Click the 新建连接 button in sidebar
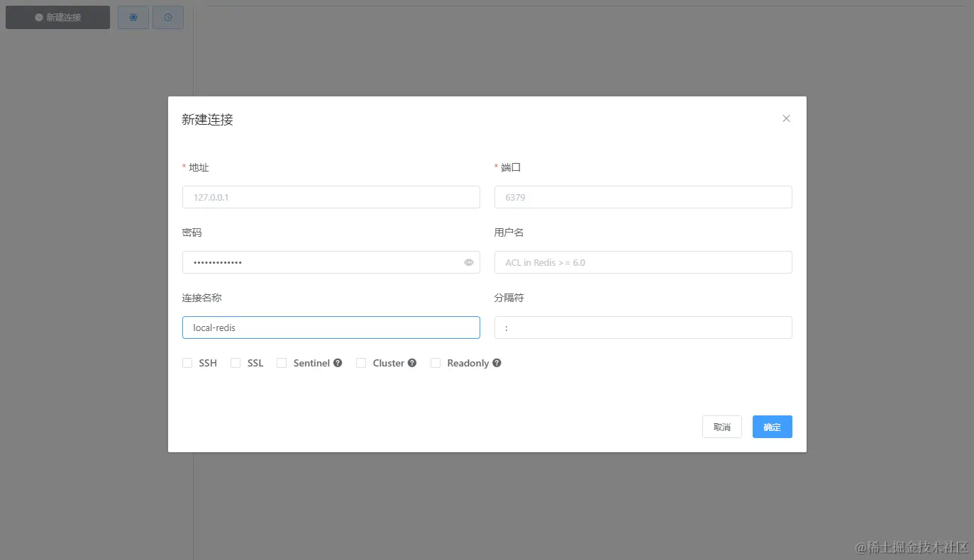The image size is (974, 560). (x=57, y=17)
